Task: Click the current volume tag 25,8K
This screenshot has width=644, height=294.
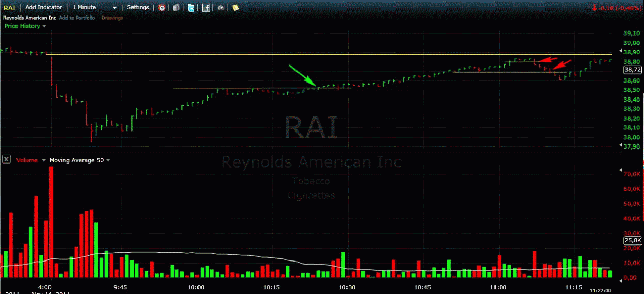Action: click(x=632, y=240)
